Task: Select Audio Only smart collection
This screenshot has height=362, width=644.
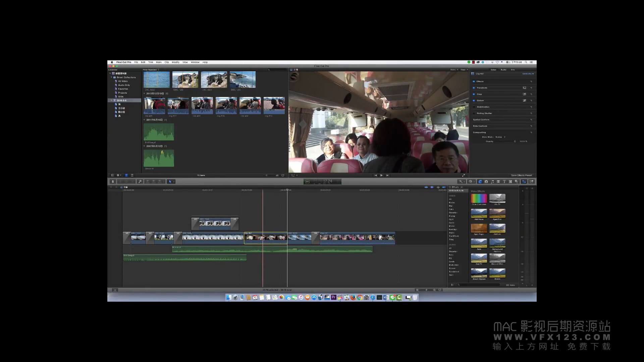Action: point(123,85)
